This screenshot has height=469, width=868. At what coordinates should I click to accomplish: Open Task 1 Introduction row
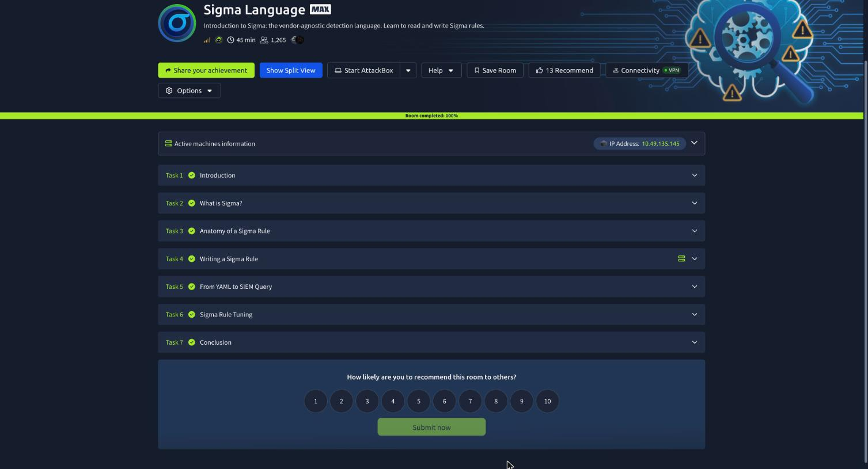431,176
